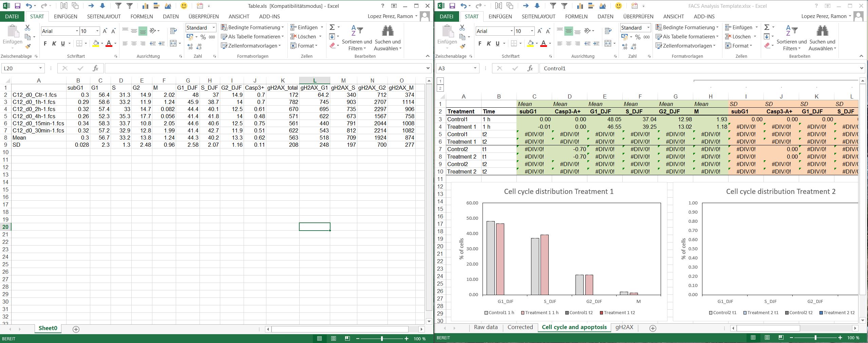Open Suchen und Auswählen in Table.xls window
Screen dimensions: 868x343
coord(388,38)
